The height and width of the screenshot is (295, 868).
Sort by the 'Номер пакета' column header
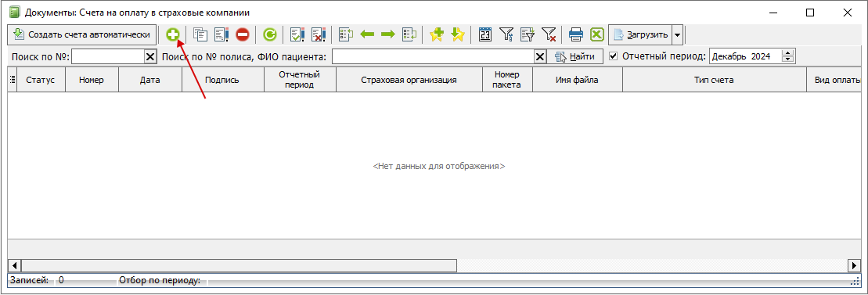point(508,80)
